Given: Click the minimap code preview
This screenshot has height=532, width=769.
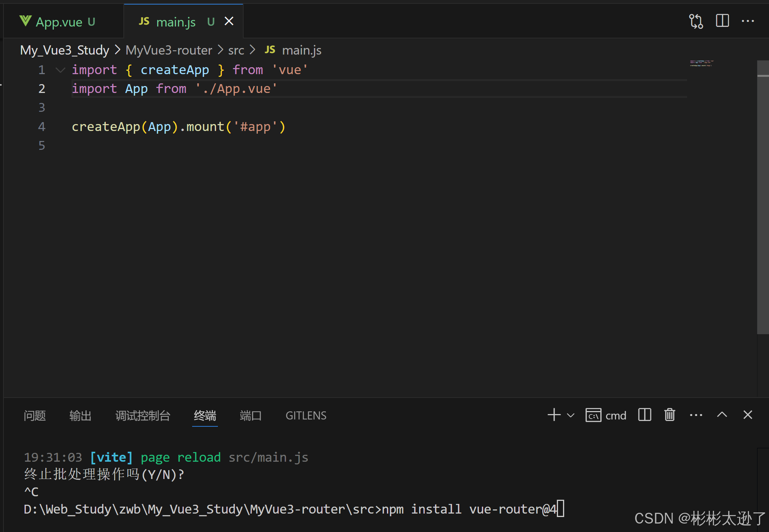Looking at the screenshot, I should point(701,63).
